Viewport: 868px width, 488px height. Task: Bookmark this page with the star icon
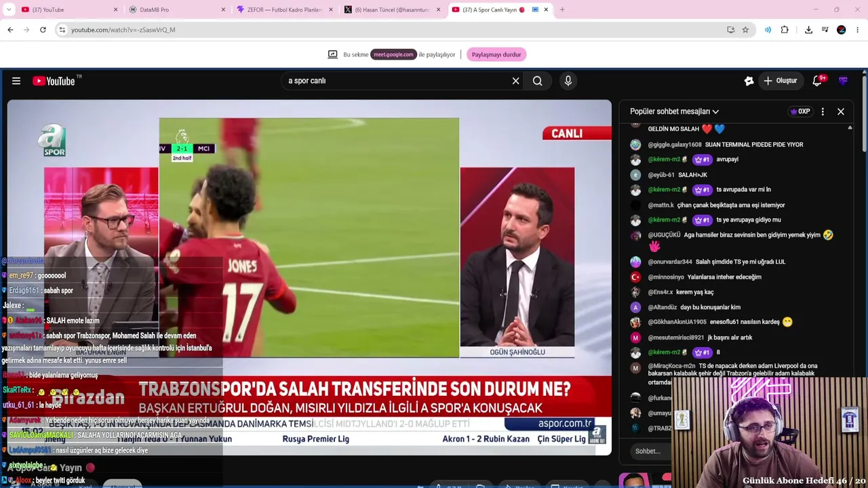pyautogui.click(x=745, y=30)
